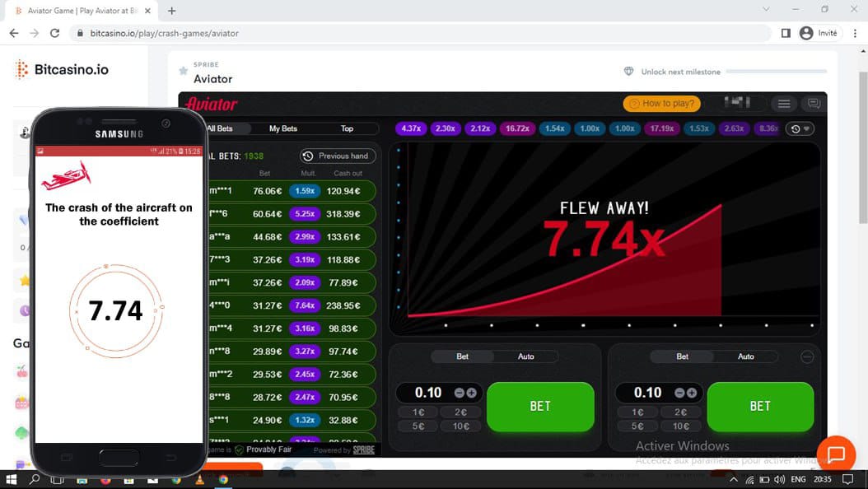This screenshot has height=489, width=868.
Task: Open the Windows notification center
Action: pyautogui.click(x=847, y=480)
